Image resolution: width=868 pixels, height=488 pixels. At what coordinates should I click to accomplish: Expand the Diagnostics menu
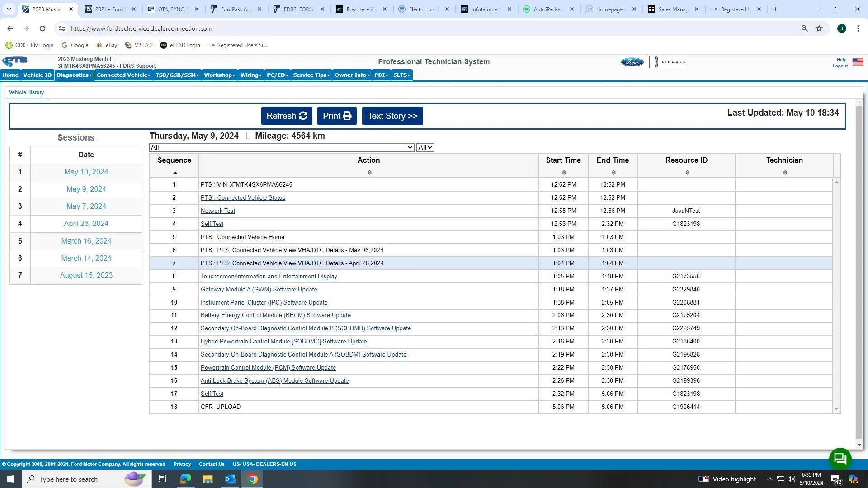[74, 75]
